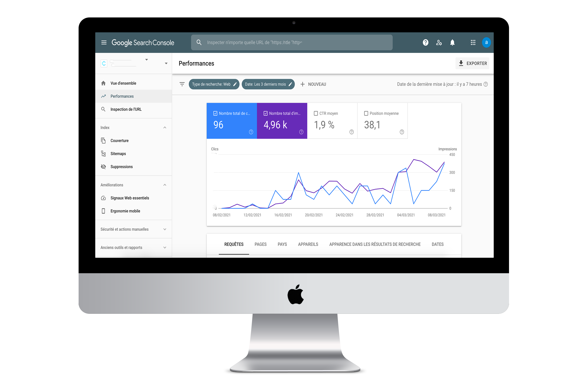Expand the Améliorations section expander
This screenshot has width=588, height=392.
165,185
